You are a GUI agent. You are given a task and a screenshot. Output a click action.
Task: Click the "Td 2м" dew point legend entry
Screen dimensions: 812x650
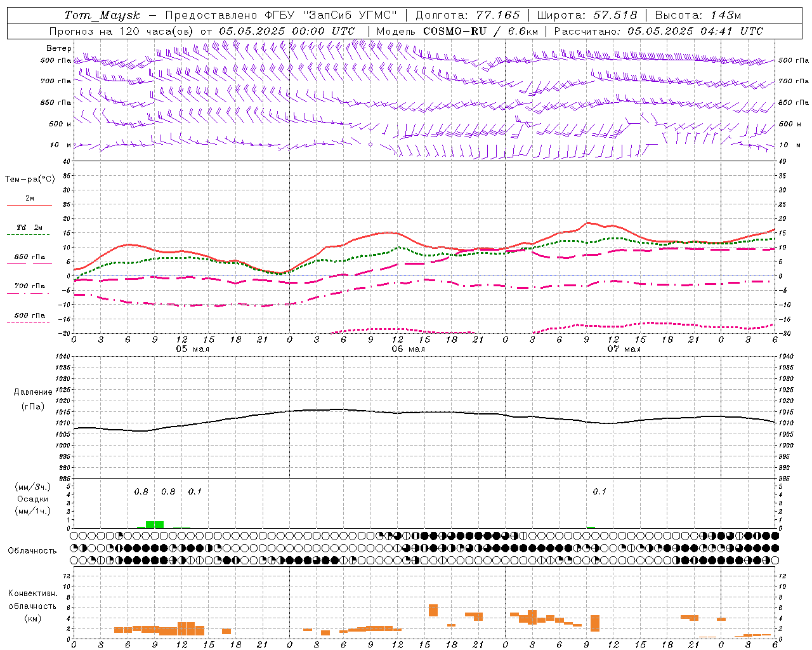(30, 227)
